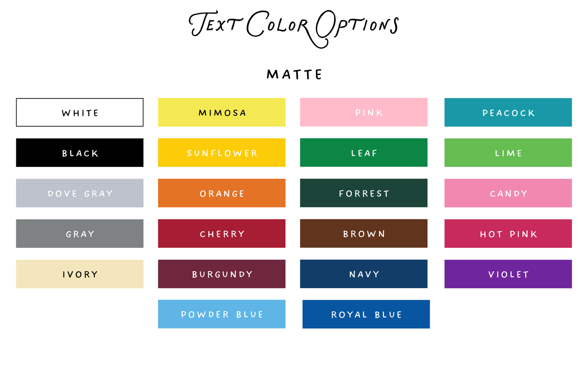Select the light Pink swatch

[x=364, y=112]
